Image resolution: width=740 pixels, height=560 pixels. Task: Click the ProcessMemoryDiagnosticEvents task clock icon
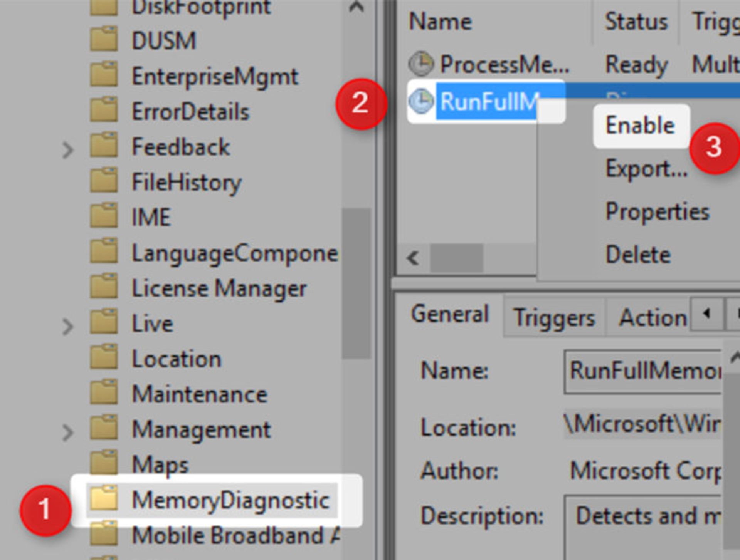coord(421,63)
